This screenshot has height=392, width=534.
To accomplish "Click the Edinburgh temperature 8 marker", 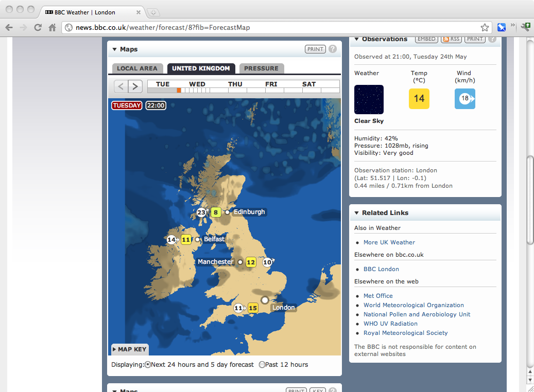I will [216, 212].
